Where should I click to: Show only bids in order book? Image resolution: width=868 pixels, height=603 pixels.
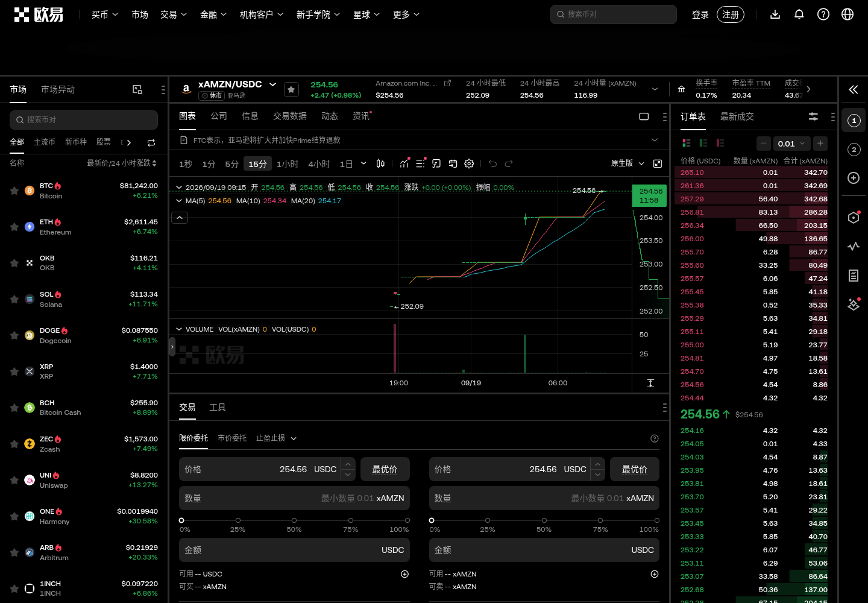(703, 143)
